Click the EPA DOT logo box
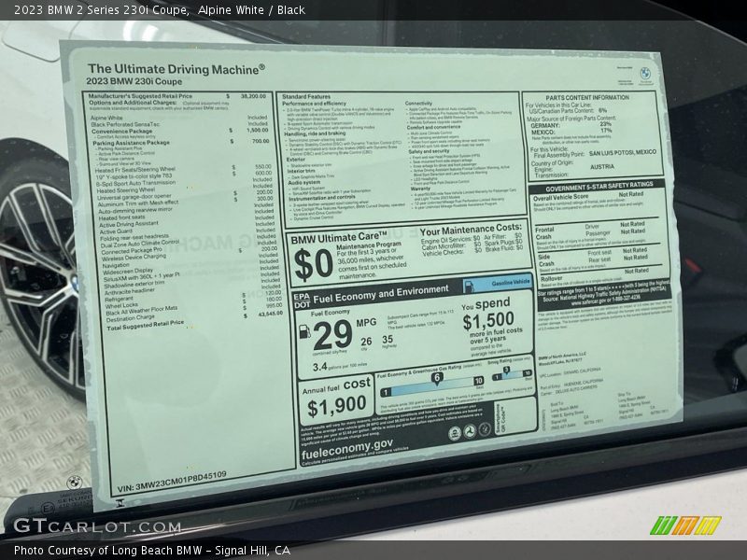 (x=302, y=301)
